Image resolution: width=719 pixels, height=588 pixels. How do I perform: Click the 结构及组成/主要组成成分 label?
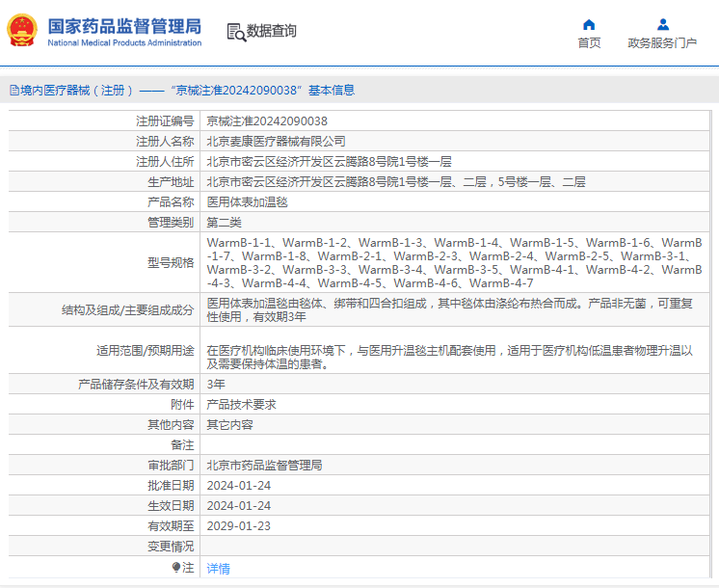(x=128, y=310)
